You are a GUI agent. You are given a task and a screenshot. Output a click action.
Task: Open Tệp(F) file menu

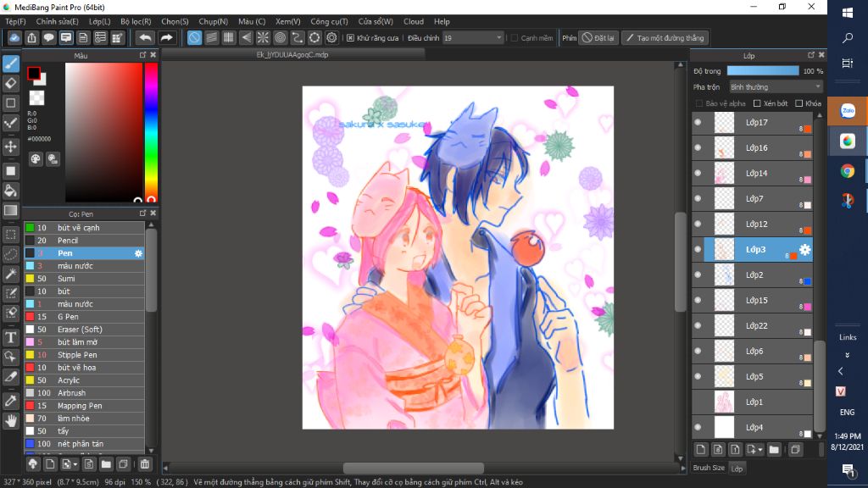click(x=15, y=21)
